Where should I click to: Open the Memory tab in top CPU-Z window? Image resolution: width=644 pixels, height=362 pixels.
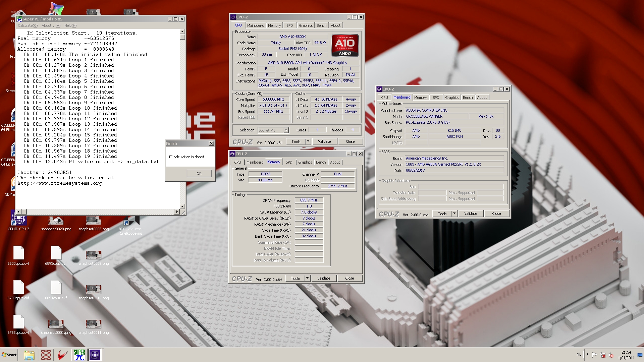[x=274, y=25]
